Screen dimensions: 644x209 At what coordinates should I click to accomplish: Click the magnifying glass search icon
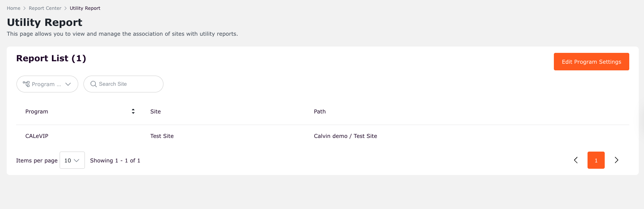point(93,84)
